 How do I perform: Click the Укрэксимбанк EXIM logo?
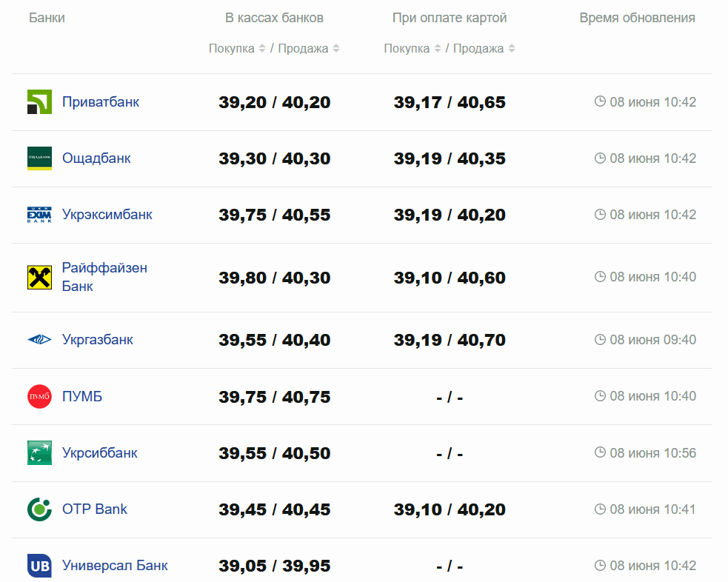point(39,215)
